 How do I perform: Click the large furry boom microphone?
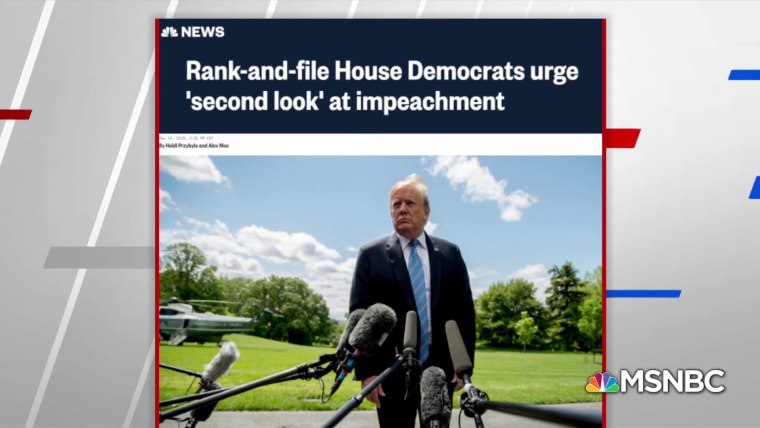click(372, 327)
